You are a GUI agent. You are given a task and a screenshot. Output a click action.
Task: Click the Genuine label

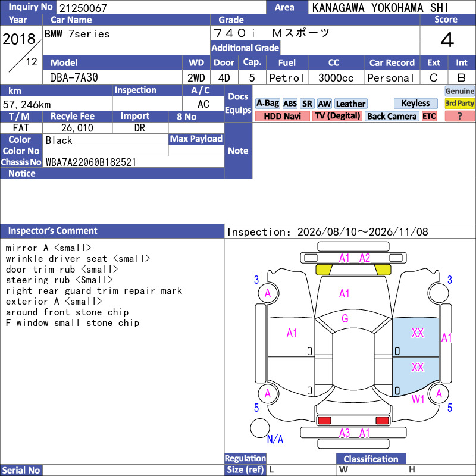coord(459,91)
